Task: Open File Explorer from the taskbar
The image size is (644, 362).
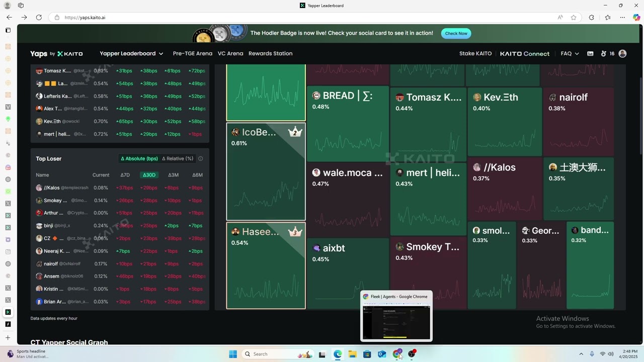Action: (352, 354)
